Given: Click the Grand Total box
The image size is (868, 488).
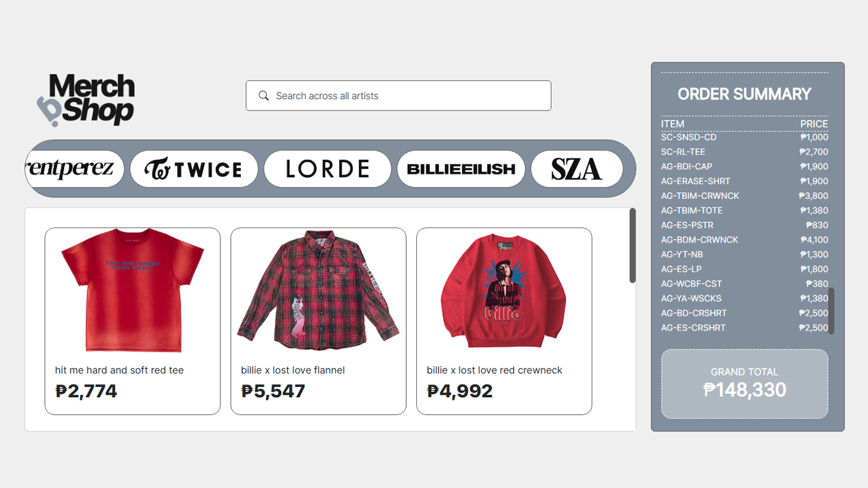Looking at the screenshot, I should (x=744, y=384).
